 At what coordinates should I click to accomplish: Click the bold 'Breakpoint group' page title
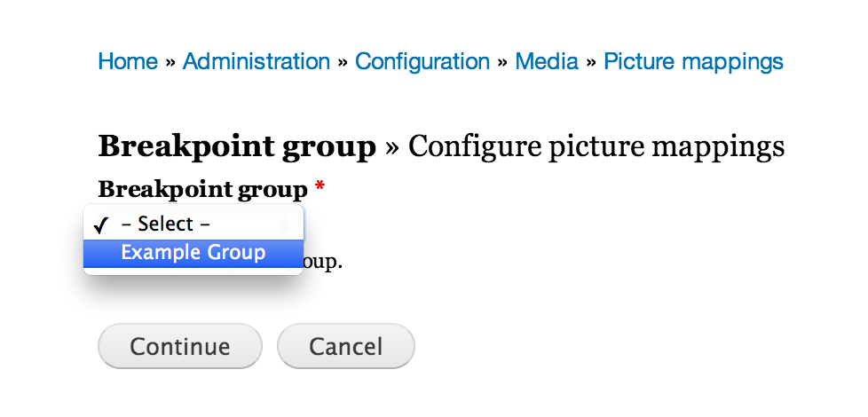pos(237,147)
